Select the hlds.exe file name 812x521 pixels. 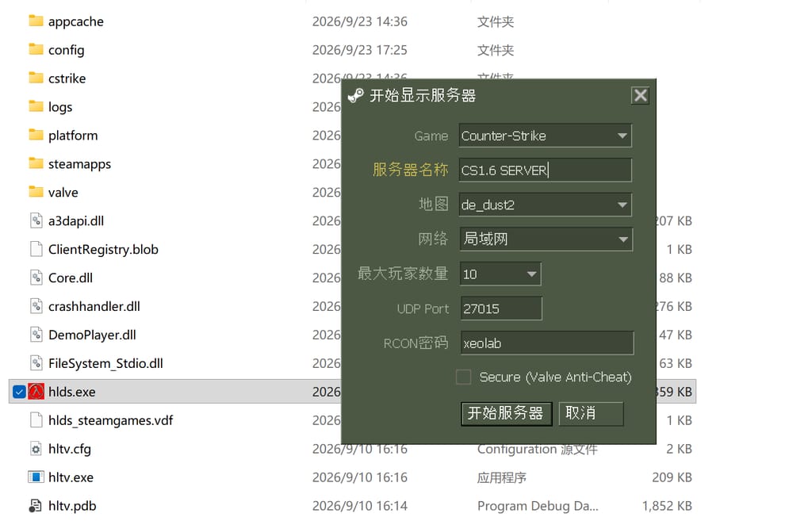(72, 392)
